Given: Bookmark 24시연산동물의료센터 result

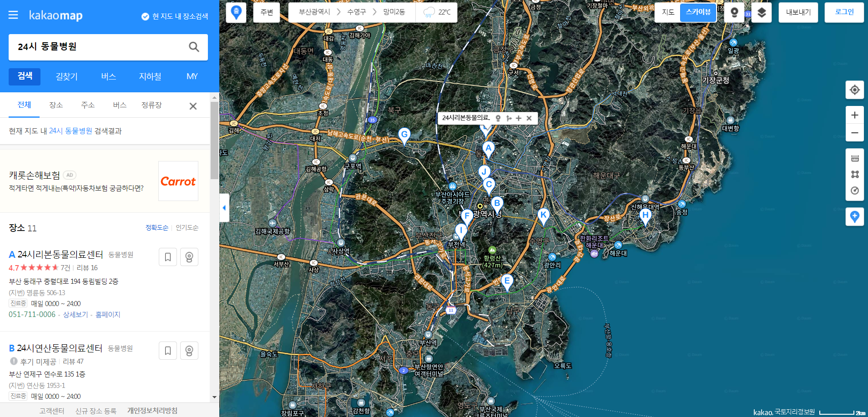Looking at the screenshot, I should click(x=168, y=351).
